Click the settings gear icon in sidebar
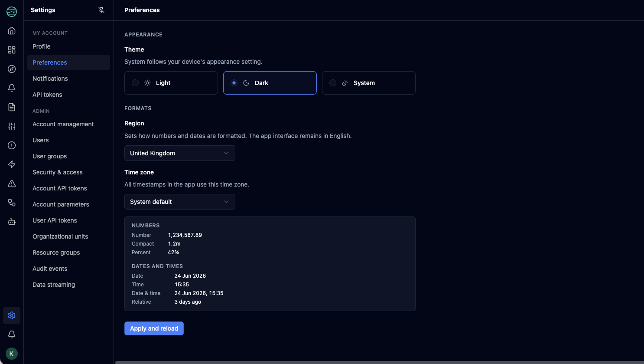 point(12,315)
